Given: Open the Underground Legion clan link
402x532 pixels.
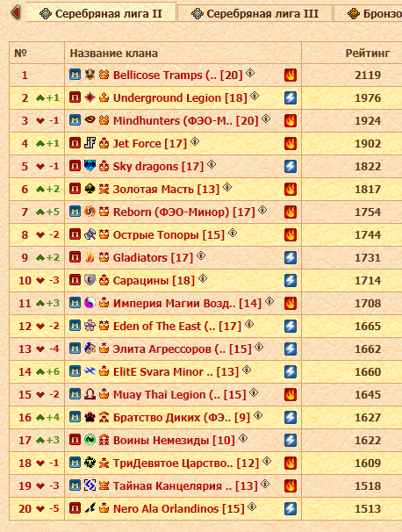Looking at the screenshot, I should [180, 98].
